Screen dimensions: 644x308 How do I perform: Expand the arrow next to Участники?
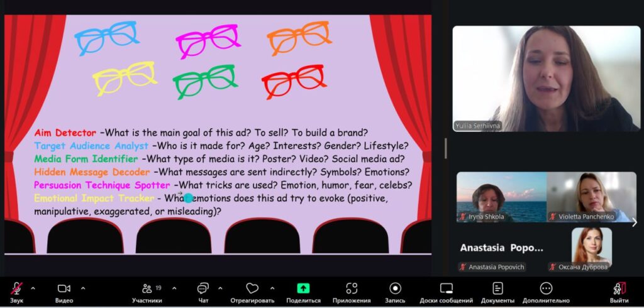click(174, 289)
